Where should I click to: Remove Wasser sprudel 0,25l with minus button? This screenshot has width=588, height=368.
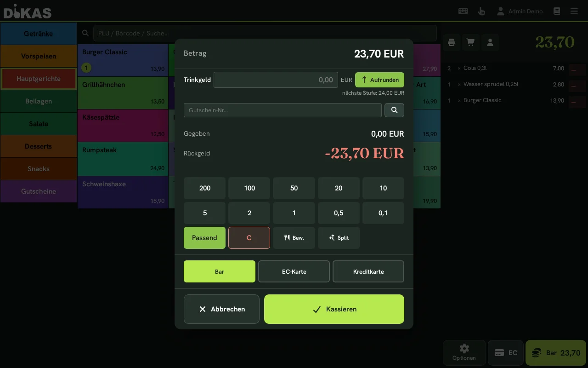577,86
